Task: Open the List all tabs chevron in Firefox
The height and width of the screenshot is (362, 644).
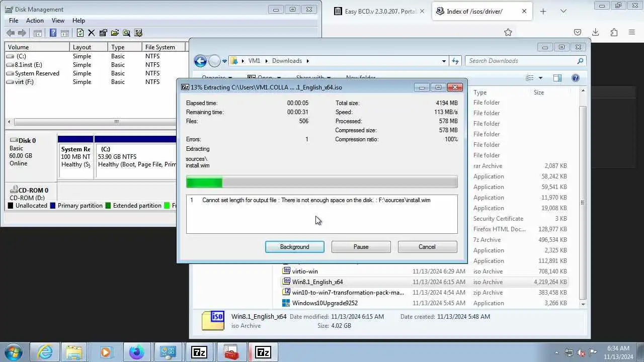Action: pyautogui.click(x=563, y=11)
